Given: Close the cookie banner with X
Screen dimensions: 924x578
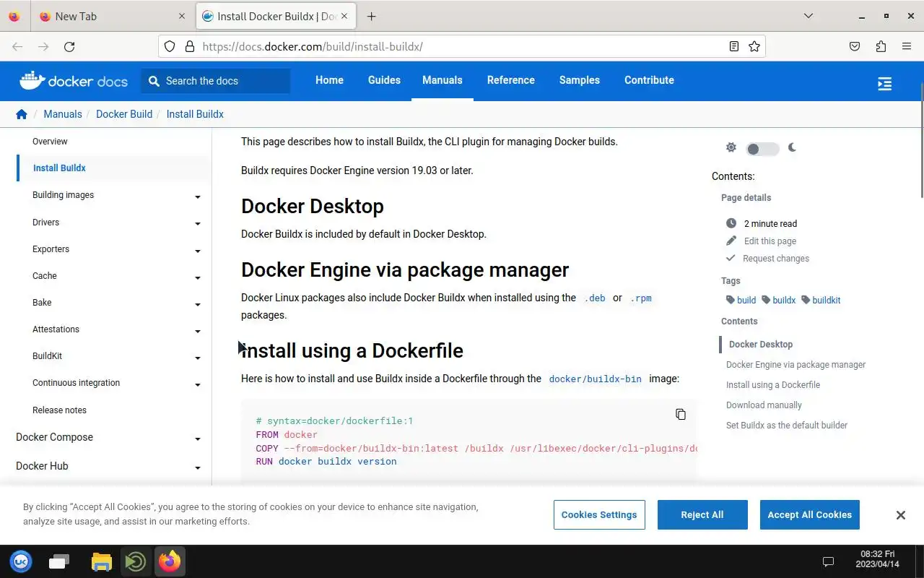Looking at the screenshot, I should pyautogui.click(x=900, y=515).
